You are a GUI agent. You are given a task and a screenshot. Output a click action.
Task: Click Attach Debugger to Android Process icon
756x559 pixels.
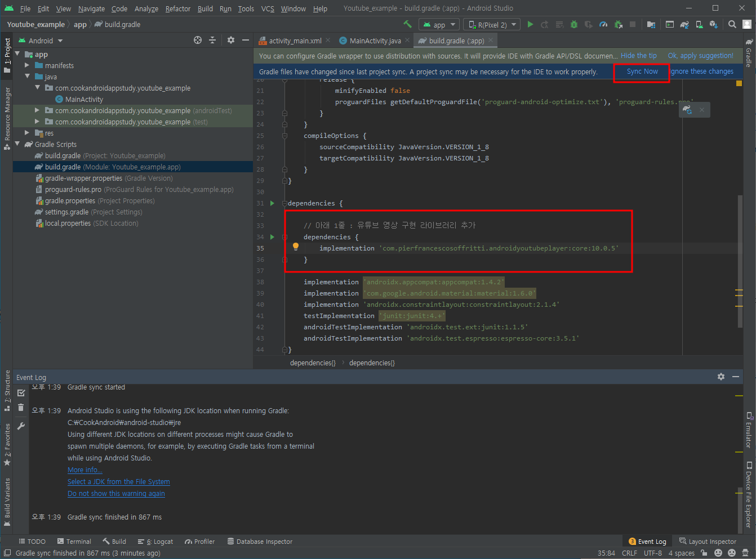tap(618, 24)
